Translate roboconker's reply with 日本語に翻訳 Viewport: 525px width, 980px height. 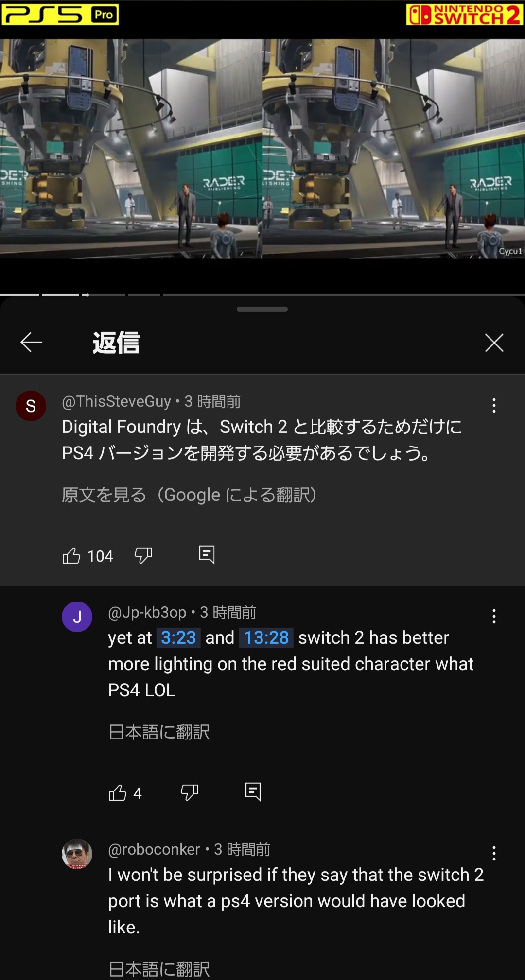pyautogui.click(x=159, y=969)
